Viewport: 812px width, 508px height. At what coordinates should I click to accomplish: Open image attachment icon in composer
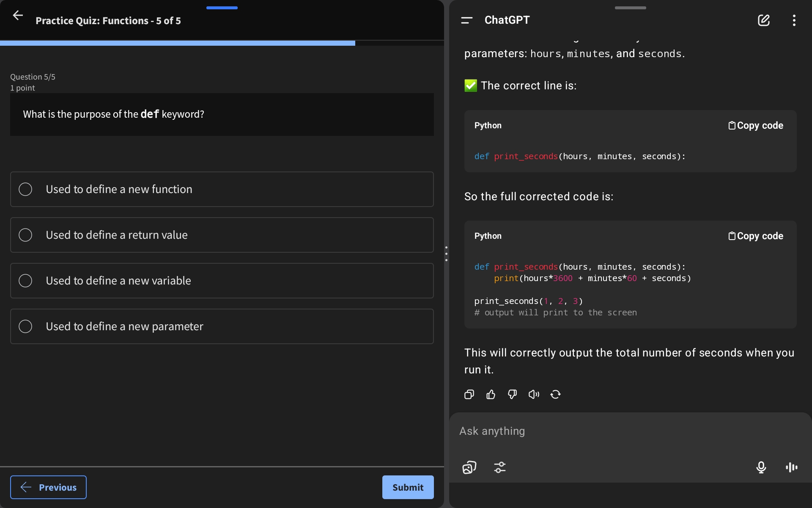[x=469, y=467]
